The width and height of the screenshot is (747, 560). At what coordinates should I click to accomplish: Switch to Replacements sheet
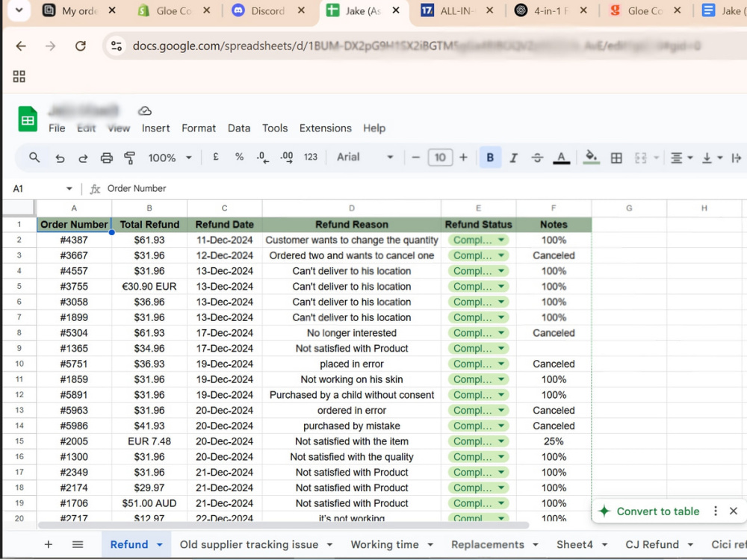click(487, 544)
